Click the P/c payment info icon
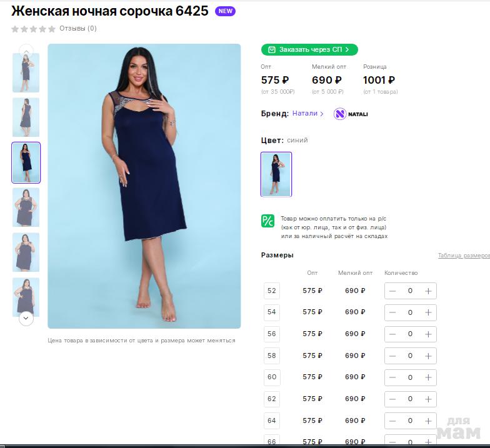This screenshot has width=490, height=448. click(x=267, y=221)
